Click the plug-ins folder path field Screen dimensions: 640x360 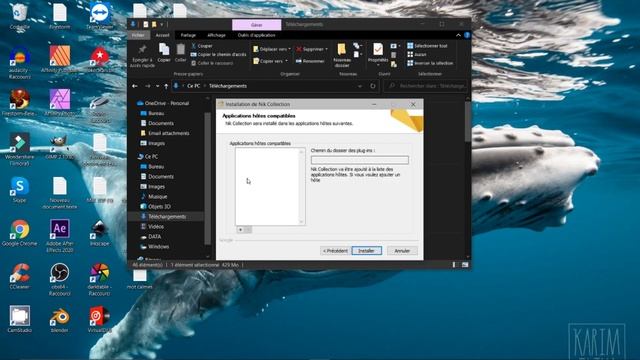tap(360, 160)
